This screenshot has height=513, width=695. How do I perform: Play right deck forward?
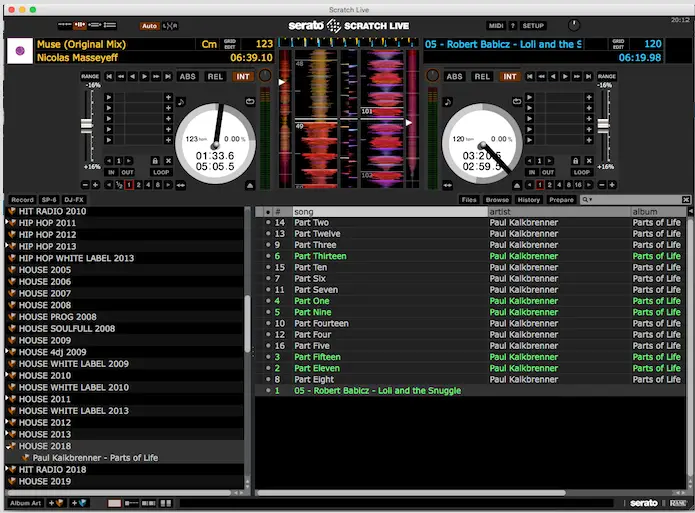click(x=565, y=76)
